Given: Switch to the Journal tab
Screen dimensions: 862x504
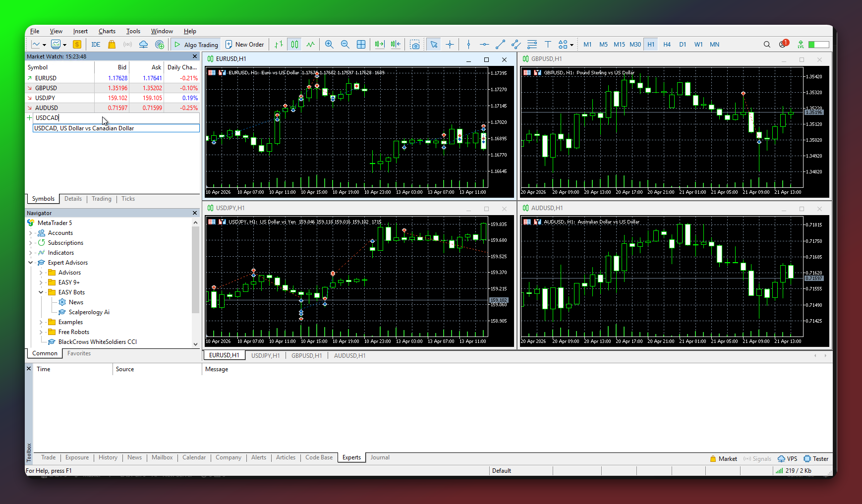Looking at the screenshot, I should [x=380, y=457].
